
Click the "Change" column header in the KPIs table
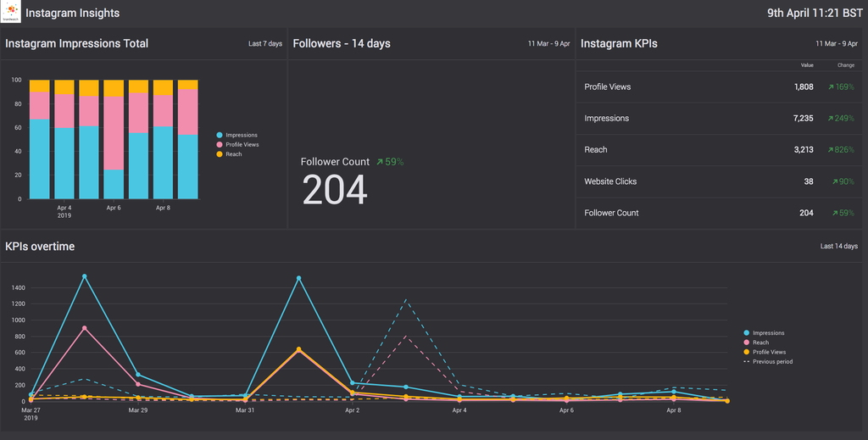tap(846, 65)
